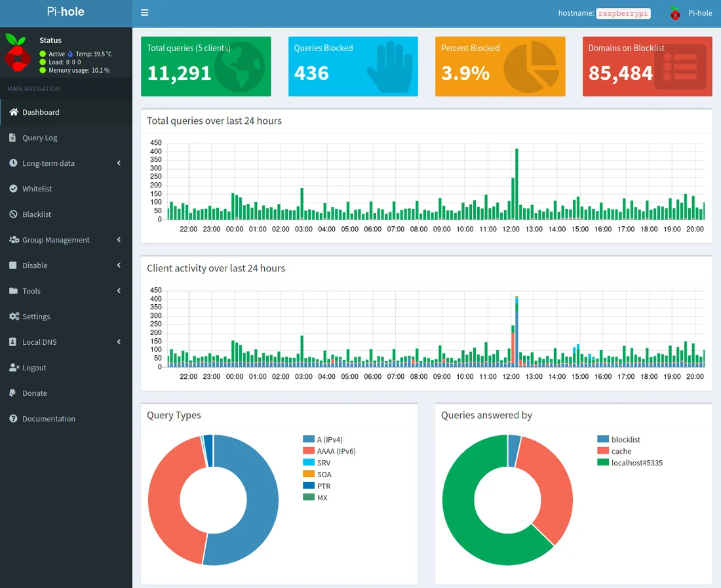The width and height of the screenshot is (721, 588).
Task: Click the Whitelist check-circle icon
Action: (13, 189)
